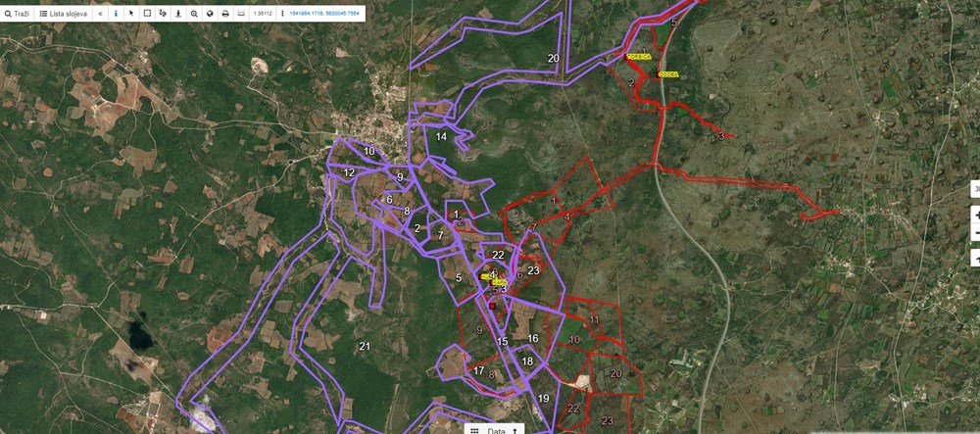Collapse the toolbar with the double chevron
980x434 pixels.
click(100, 15)
